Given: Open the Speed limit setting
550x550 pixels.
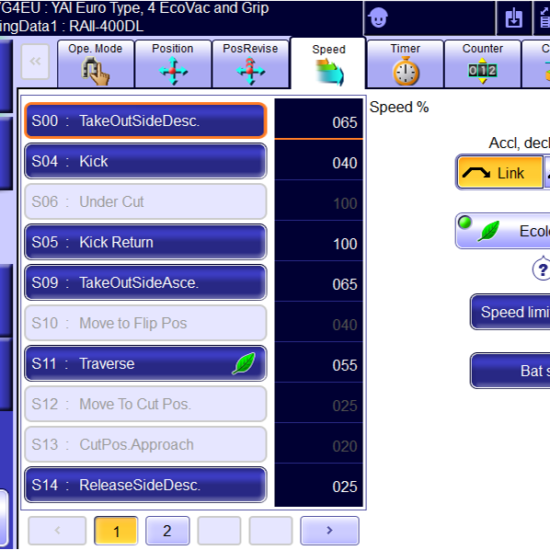Looking at the screenshot, I should tap(510, 312).
